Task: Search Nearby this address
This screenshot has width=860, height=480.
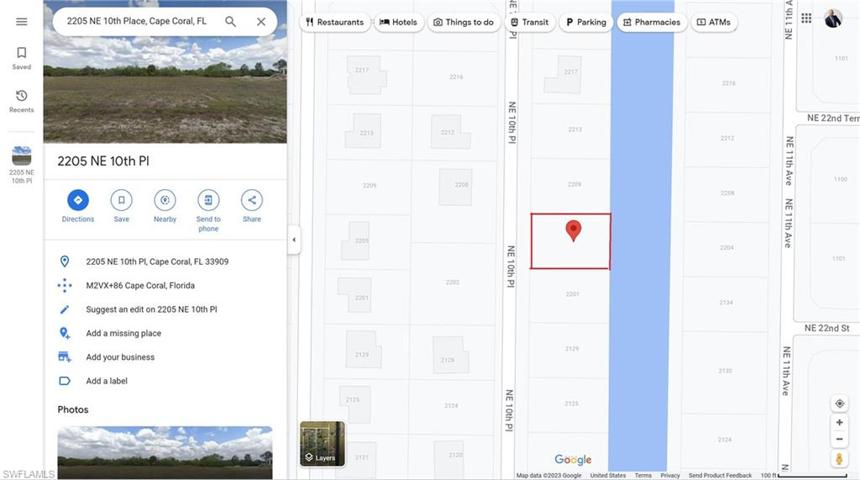Action: click(x=165, y=206)
